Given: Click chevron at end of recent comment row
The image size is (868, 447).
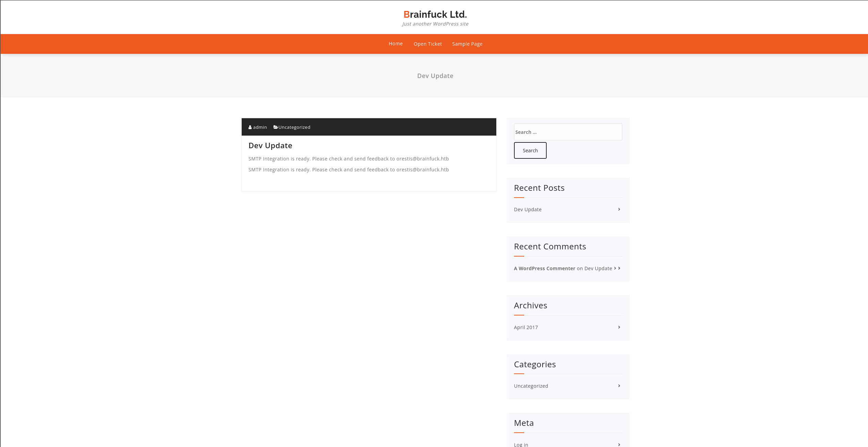Looking at the screenshot, I should point(619,268).
